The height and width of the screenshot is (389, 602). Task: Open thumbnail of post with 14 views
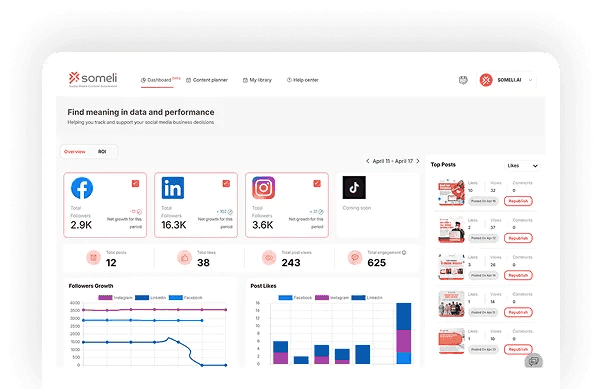click(452, 303)
